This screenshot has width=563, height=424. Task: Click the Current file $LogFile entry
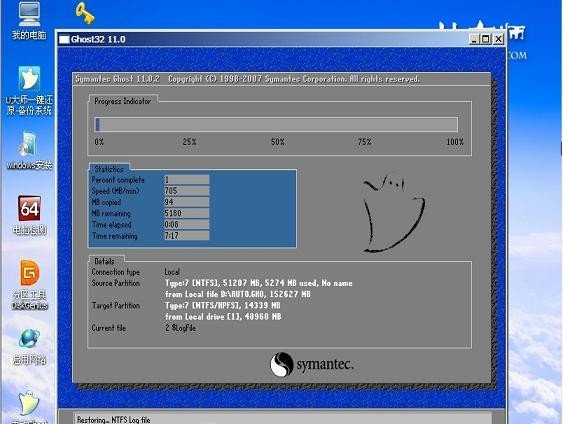pyautogui.click(x=181, y=328)
